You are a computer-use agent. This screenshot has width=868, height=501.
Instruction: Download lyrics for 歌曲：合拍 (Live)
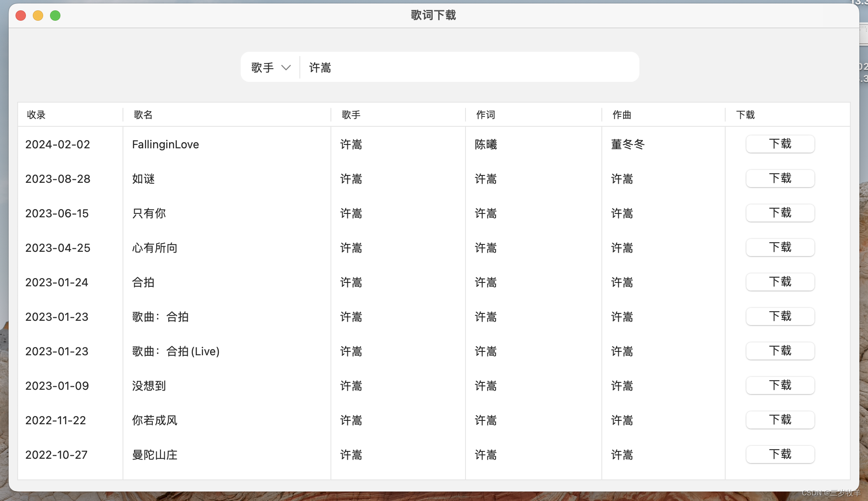780,351
